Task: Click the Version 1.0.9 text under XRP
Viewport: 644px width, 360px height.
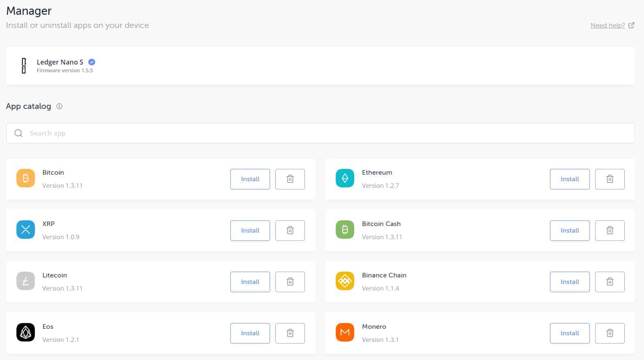Action: pyautogui.click(x=61, y=237)
